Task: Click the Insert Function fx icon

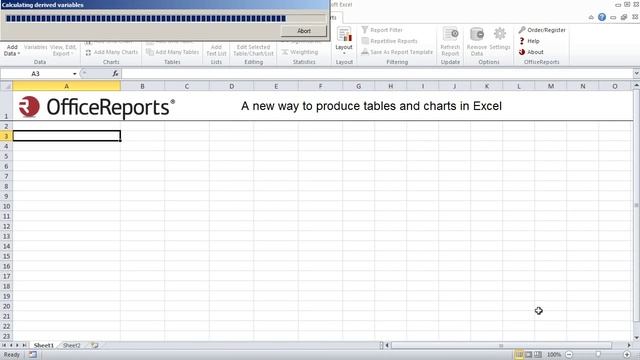Action: [x=116, y=73]
